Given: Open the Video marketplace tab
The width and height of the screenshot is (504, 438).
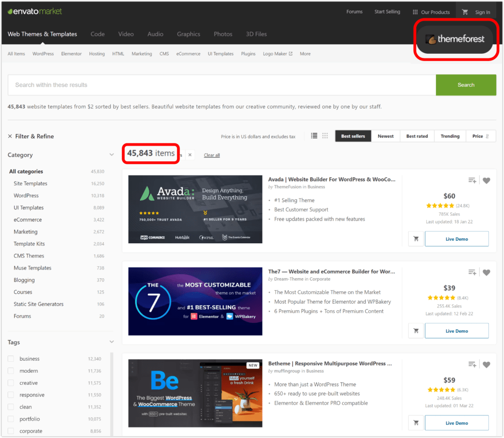Looking at the screenshot, I should coord(126,34).
